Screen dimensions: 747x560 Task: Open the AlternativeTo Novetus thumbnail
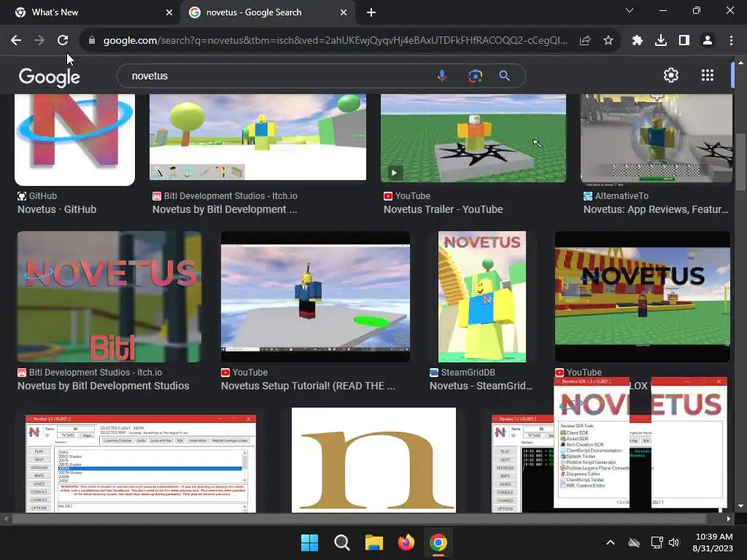coord(657,138)
